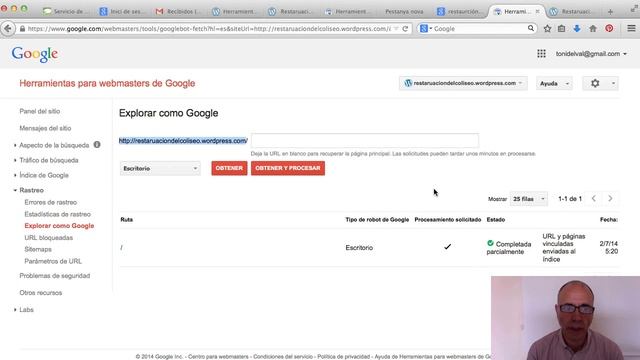Go to the next results page arrow

pyautogui.click(x=610, y=198)
